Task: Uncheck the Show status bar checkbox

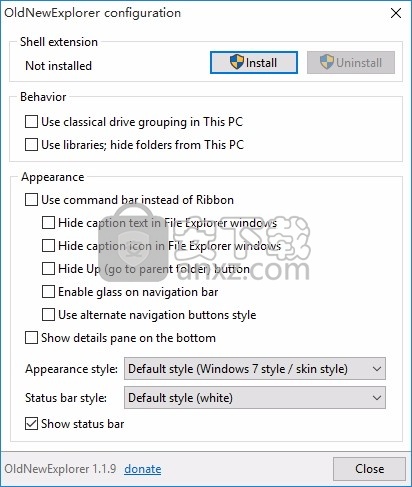Action: (x=31, y=424)
